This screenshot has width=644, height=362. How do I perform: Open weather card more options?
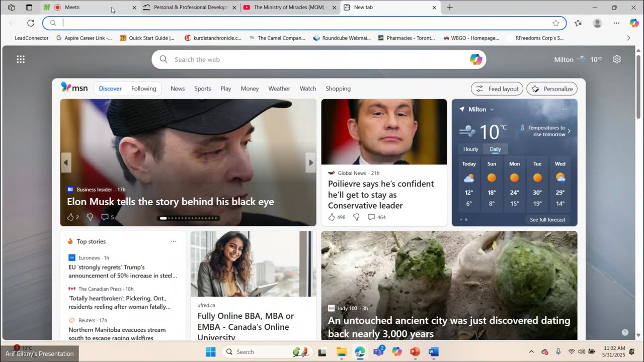click(565, 109)
